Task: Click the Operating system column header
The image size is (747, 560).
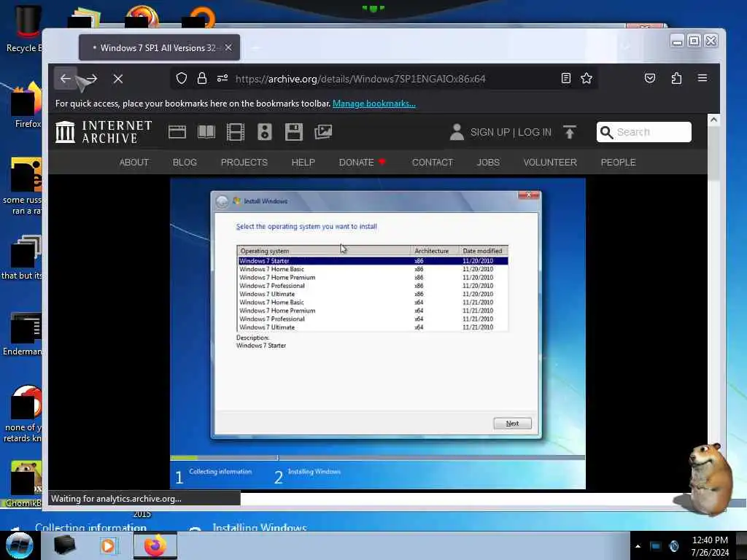Action: [324, 251]
